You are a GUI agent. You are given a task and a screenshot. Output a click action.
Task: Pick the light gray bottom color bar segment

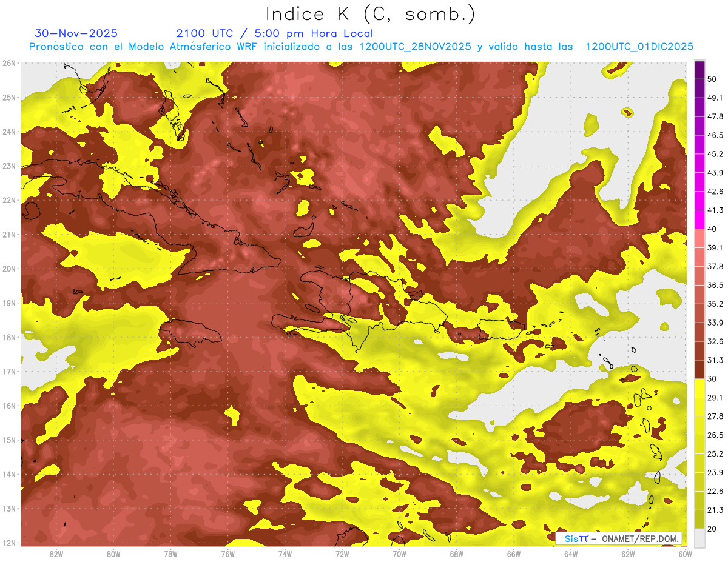coord(699,537)
